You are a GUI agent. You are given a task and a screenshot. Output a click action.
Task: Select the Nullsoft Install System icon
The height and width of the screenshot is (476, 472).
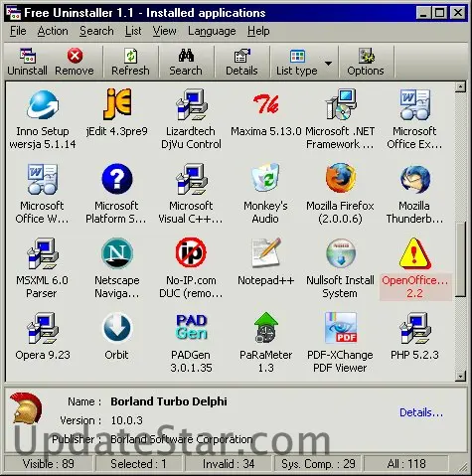pyautogui.click(x=341, y=253)
